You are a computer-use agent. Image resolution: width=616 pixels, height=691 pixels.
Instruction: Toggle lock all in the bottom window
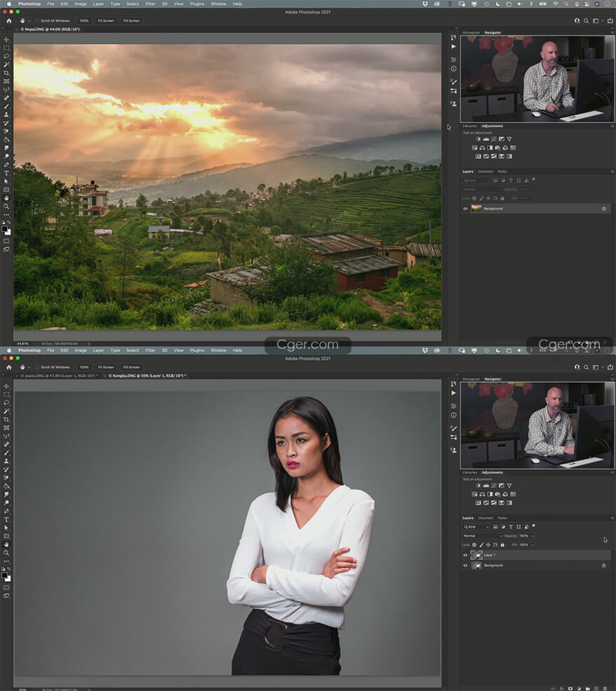[x=503, y=545]
